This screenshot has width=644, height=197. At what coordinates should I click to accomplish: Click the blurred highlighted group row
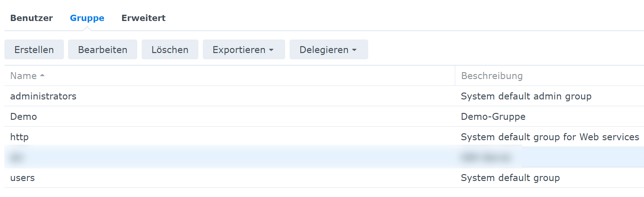coord(219,157)
